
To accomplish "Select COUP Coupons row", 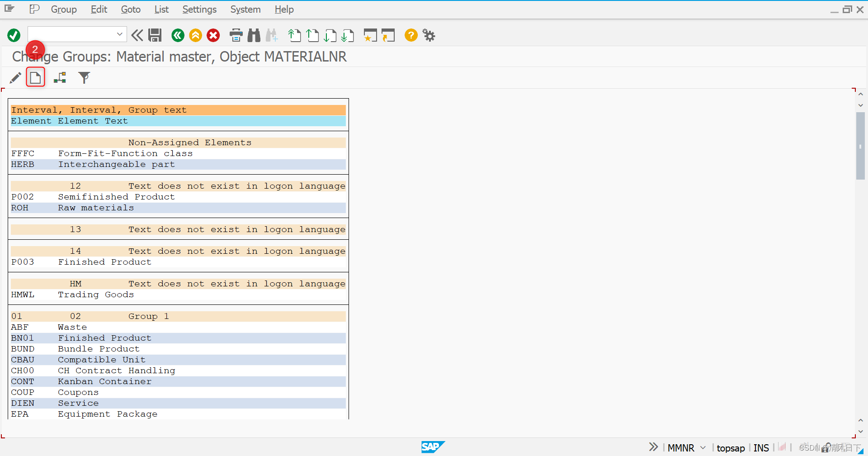I will (178, 392).
